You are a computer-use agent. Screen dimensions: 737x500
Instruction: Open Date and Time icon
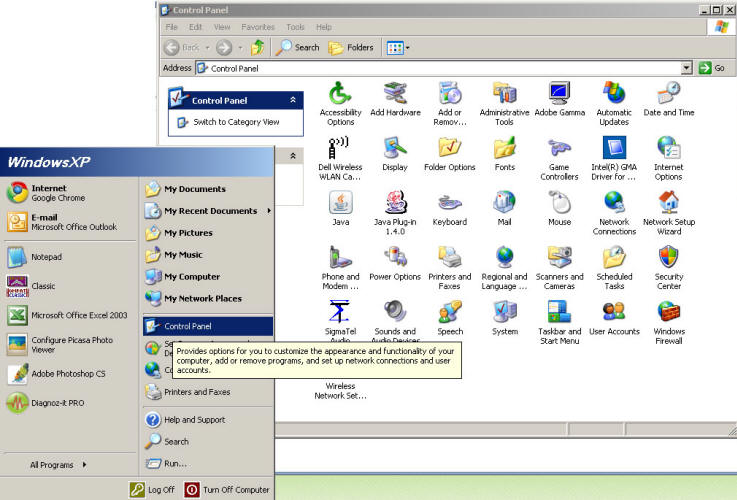(x=669, y=93)
